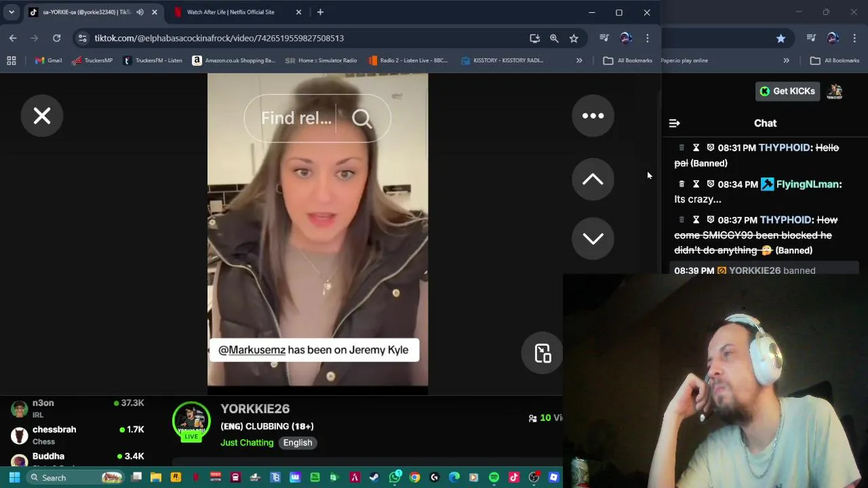The width and height of the screenshot is (868, 488).
Task: Ban icon on THYPHOID's 08:37 PM message
Action: 710,220
